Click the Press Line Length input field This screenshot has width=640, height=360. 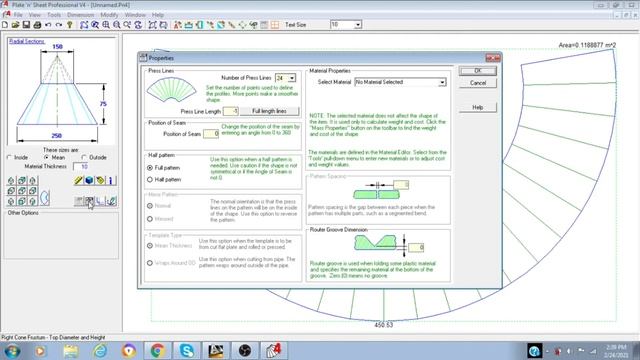click(231, 111)
